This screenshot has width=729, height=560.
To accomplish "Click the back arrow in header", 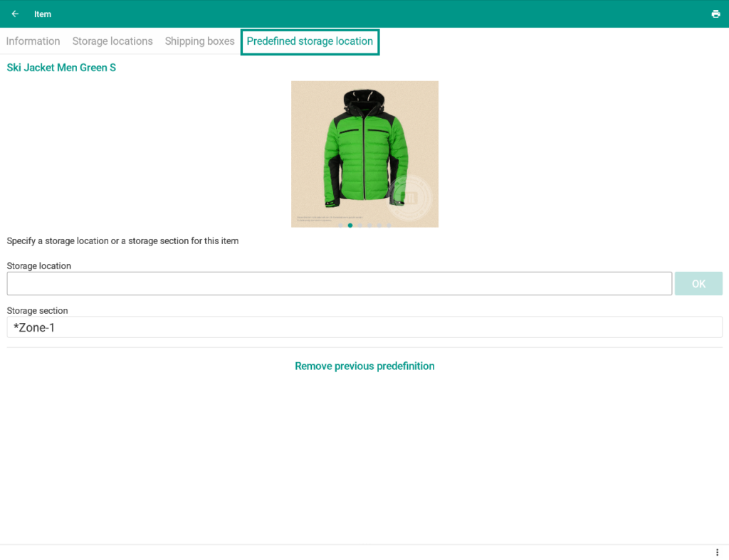I will tap(15, 14).
